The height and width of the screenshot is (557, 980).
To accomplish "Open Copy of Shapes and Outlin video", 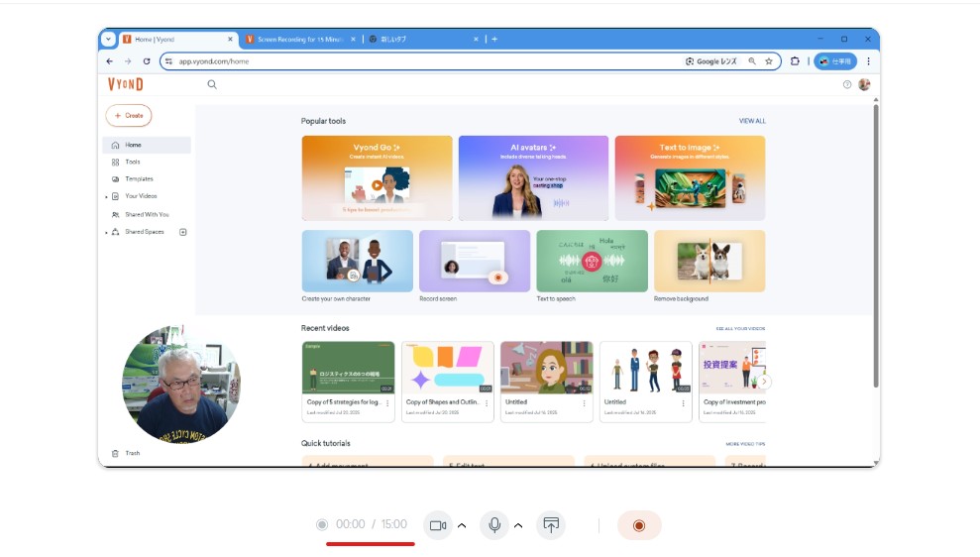I will 448,382.
